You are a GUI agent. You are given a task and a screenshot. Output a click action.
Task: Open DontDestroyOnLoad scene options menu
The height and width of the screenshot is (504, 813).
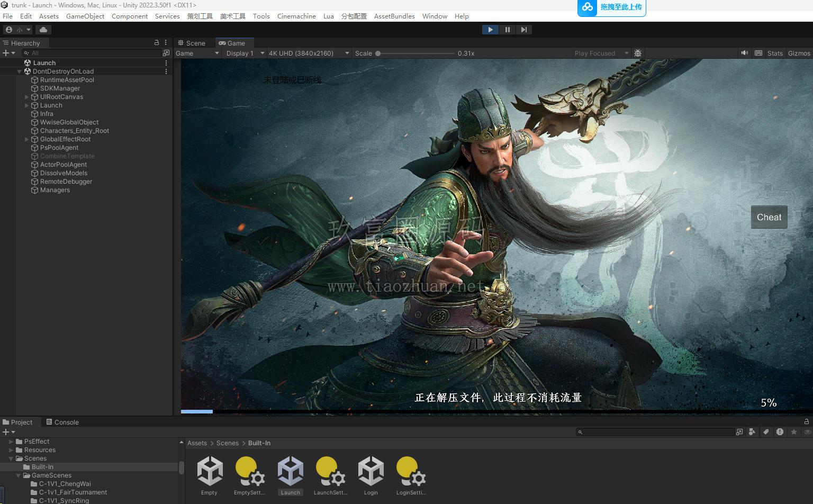(x=166, y=71)
